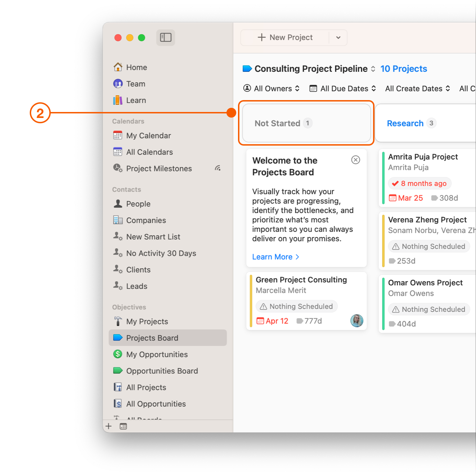Click the No Activity 30 Days icon

(x=118, y=253)
